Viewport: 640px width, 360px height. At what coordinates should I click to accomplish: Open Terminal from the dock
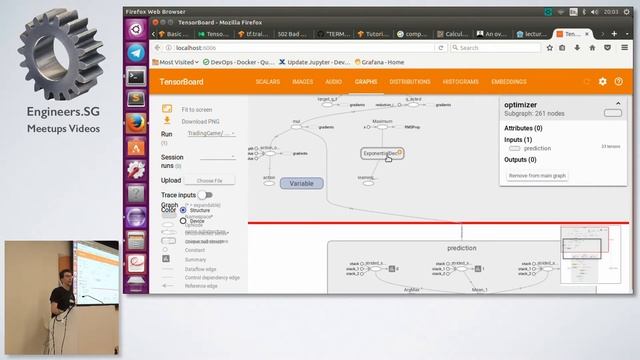(136, 76)
